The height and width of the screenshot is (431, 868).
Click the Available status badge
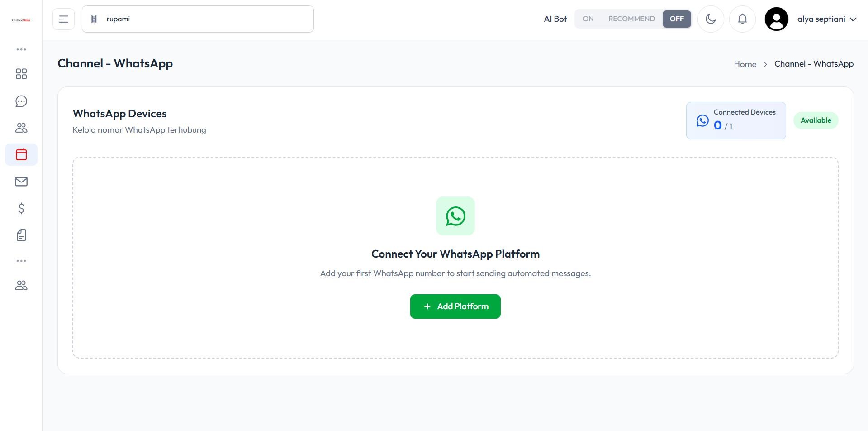[x=816, y=120]
